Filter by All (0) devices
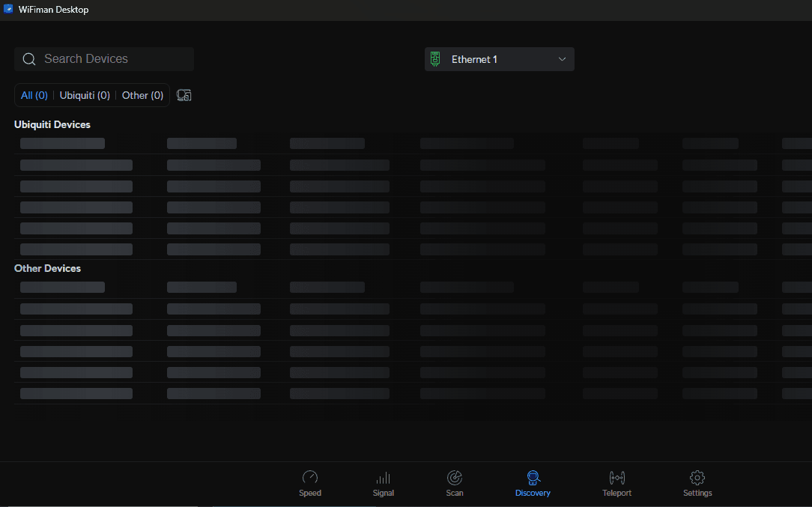Screen dimensions: 812x507 coord(34,95)
